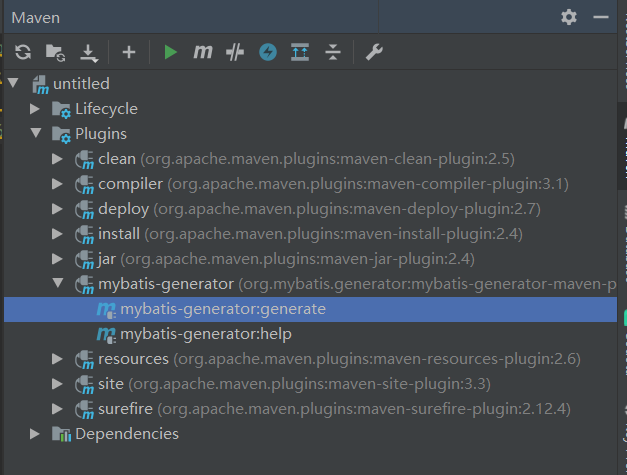Hide the Maven tool window
Screen dimensions: 627x475
[601, 17]
